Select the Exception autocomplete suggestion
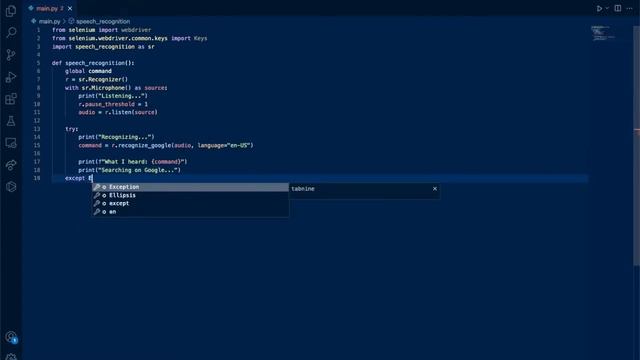The image size is (640, 360). click(x=190, y=187)
